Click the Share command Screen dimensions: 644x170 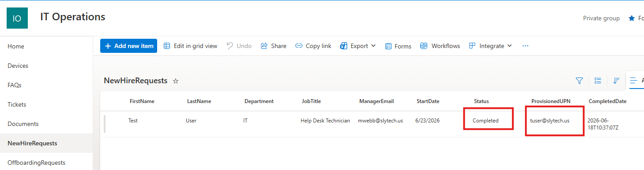coord(274,46)
